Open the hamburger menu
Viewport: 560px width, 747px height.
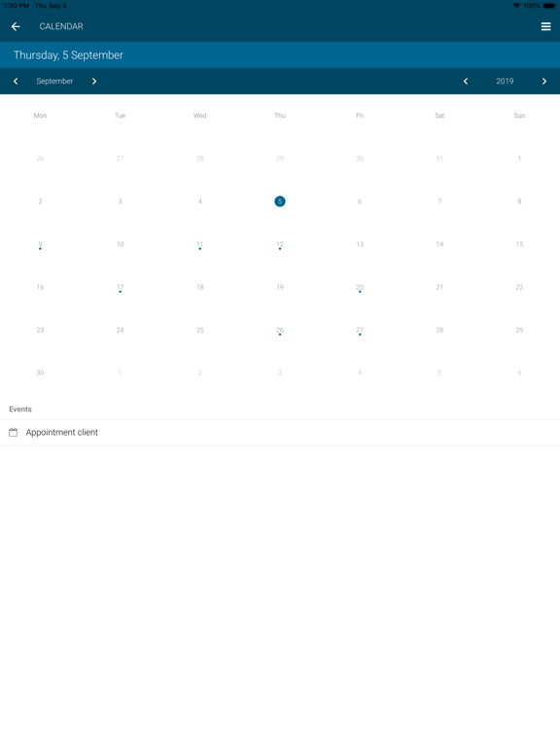click(545, 26)
